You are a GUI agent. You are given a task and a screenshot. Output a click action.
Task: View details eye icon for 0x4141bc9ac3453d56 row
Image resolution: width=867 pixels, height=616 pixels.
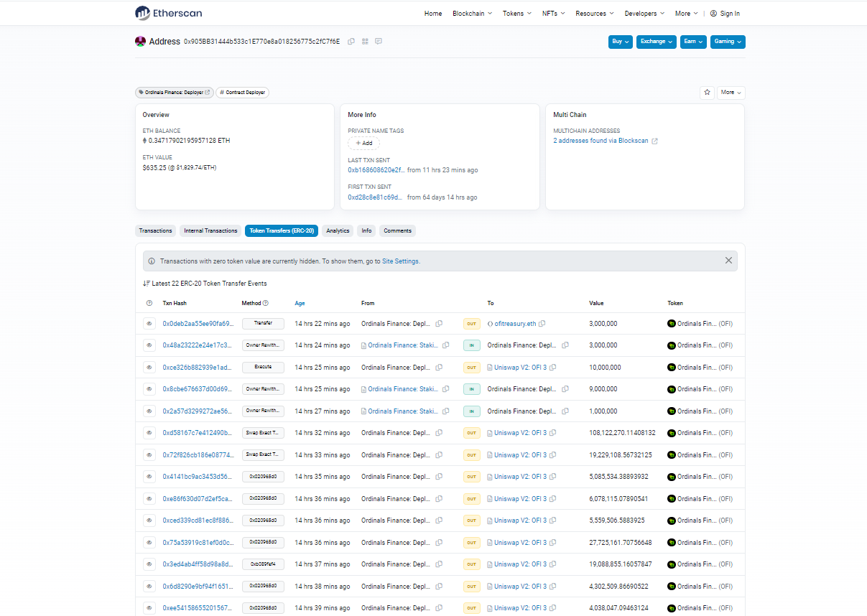pyautogui.click(x=149, y=477)
